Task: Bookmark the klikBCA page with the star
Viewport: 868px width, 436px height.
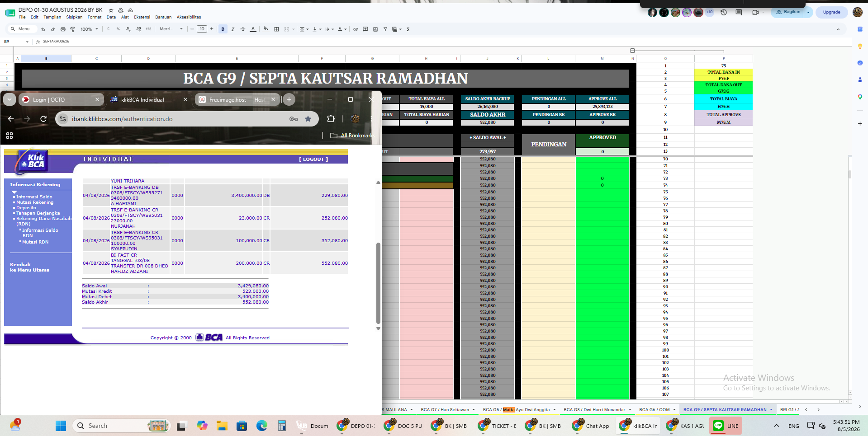Action: pos(308,119)
